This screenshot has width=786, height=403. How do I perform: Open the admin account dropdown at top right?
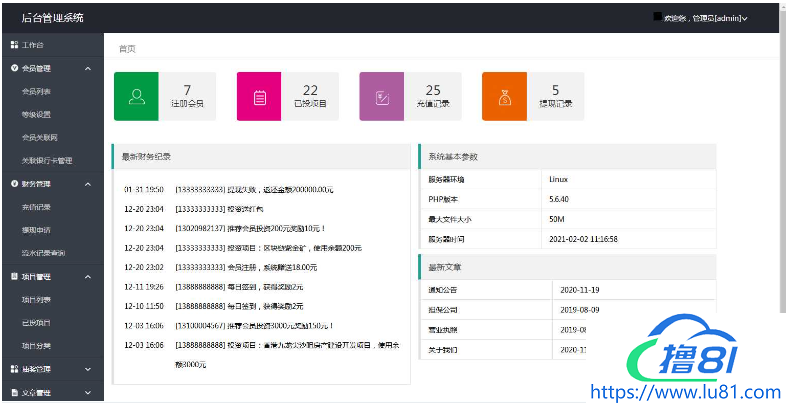click(712, 18)
